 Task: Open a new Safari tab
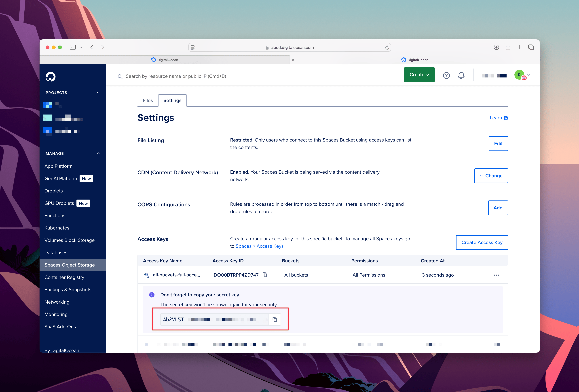click(x=519, y=47)
